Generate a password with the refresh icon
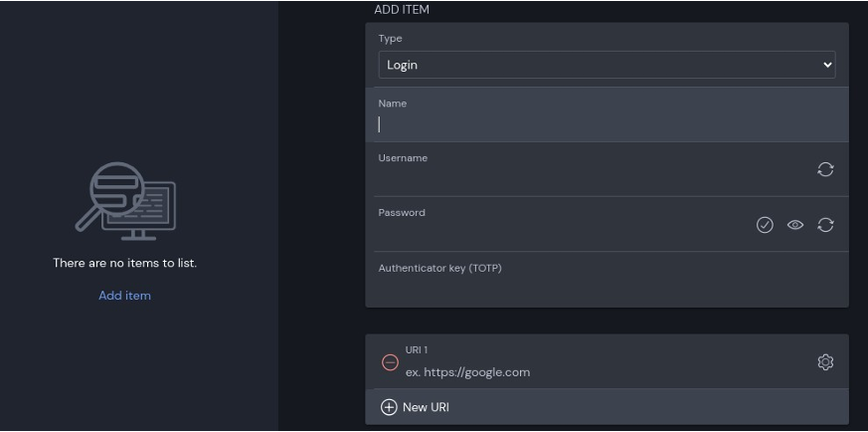Viewport: 868px width, 432px height. 825,225
